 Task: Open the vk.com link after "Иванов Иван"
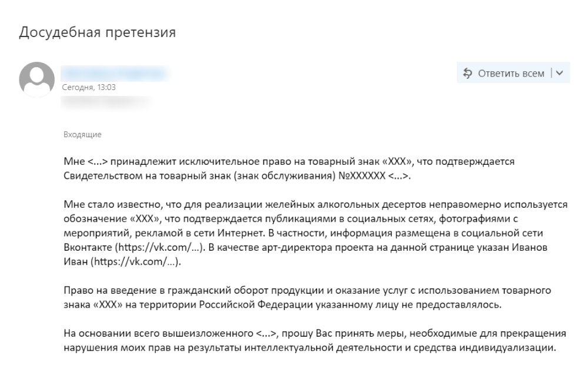point(135,262)
